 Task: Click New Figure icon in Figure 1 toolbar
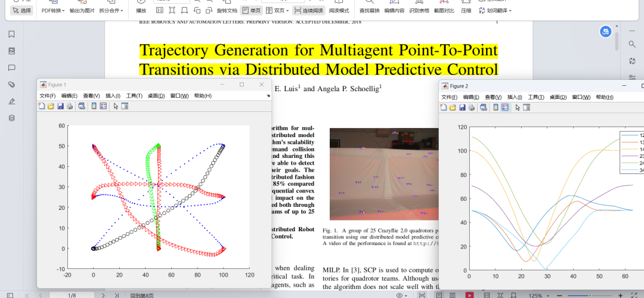tap(41, 106)
